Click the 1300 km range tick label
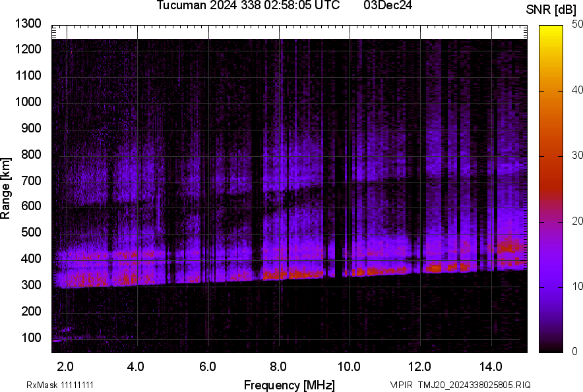The height and width of the screenshot is (392, 583). [28, 24]
